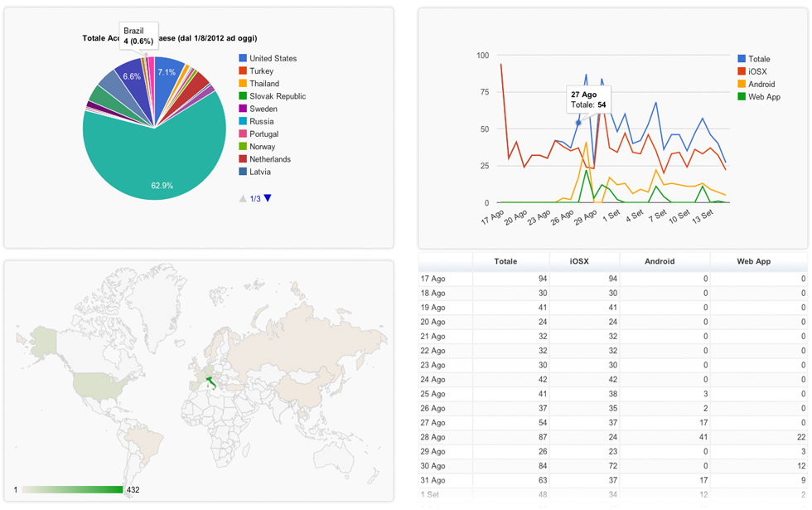Click the Latvia legend color square
Screen dimensions: 812x510
tap(242, 172)
